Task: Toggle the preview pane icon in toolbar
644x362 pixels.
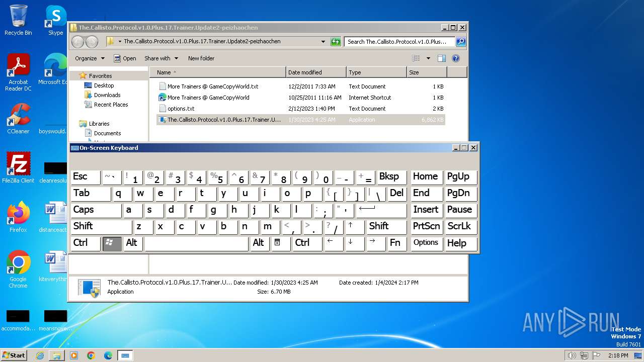Action: [441, 58]
